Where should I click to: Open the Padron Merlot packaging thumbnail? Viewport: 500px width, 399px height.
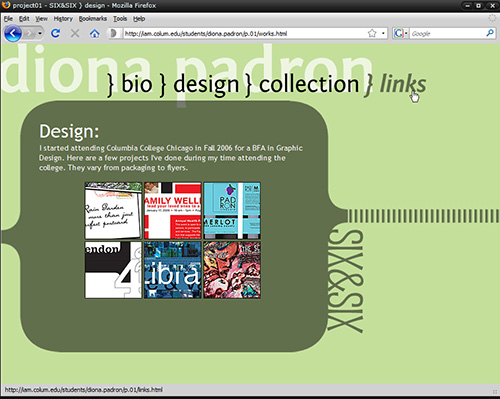tap(232, 211)
